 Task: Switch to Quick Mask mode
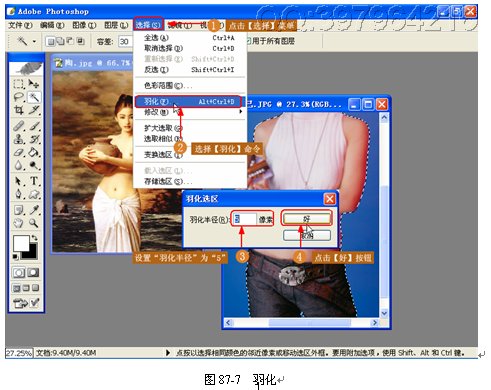33,273
